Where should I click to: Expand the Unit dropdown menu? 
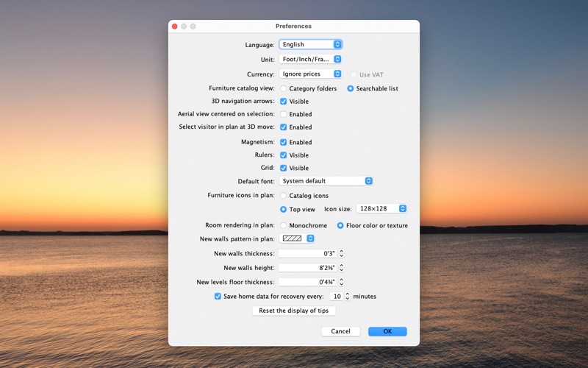310,60
